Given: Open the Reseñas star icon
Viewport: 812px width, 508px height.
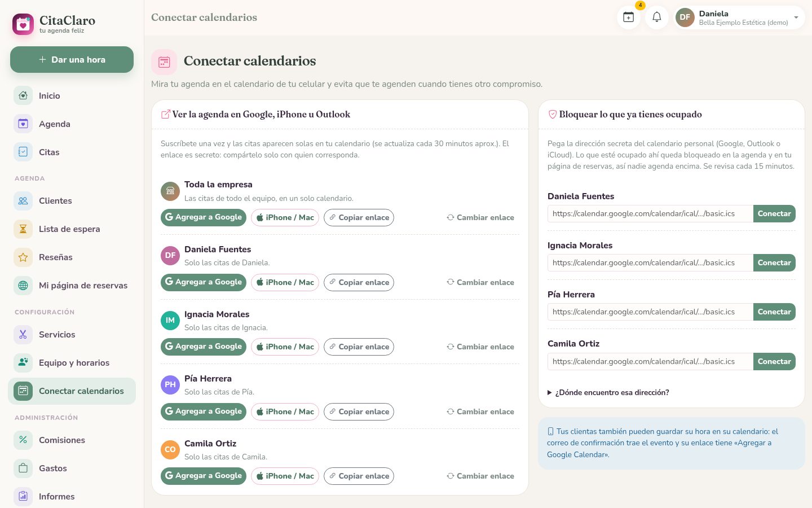Looking at the screenshot, I should 23,257.
